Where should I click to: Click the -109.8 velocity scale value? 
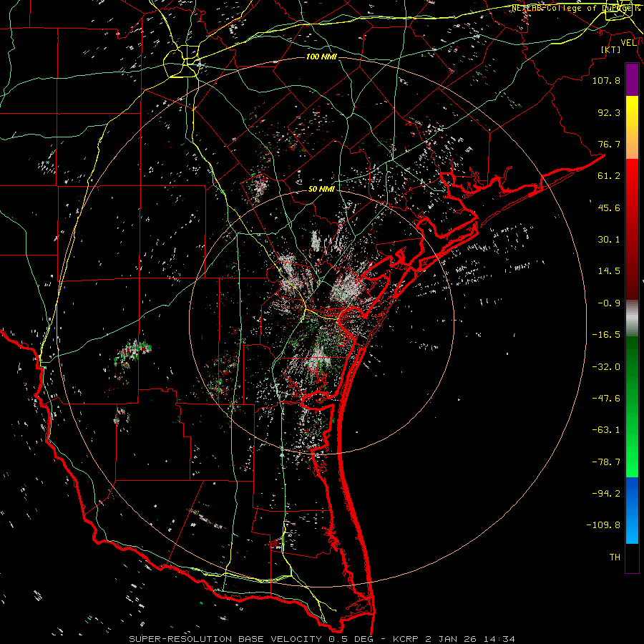coord(603,525)
